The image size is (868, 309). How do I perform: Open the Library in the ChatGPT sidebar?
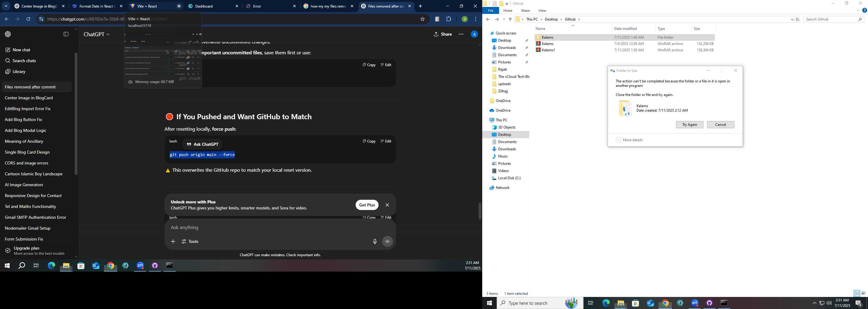[15, 72]
